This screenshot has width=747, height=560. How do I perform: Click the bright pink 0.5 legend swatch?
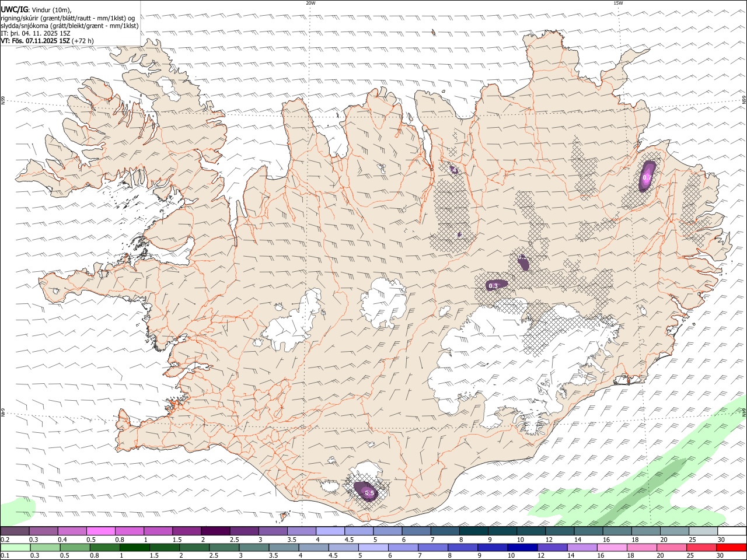[100, 531]
